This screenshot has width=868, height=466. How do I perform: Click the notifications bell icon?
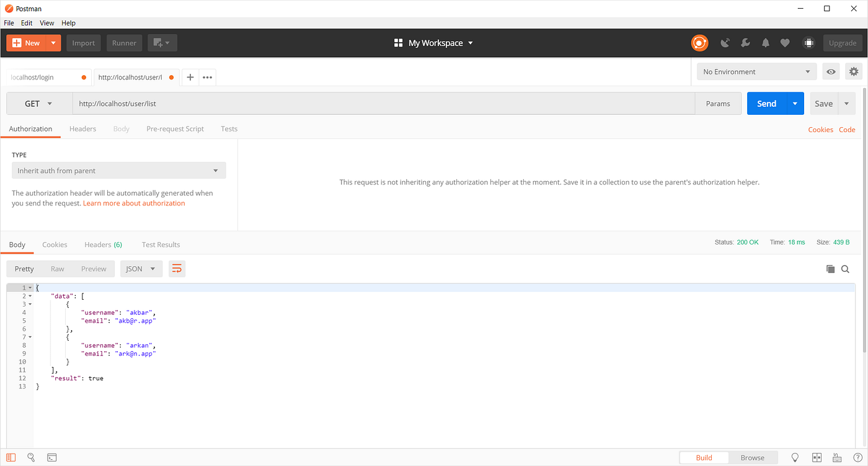click(765, 43)
